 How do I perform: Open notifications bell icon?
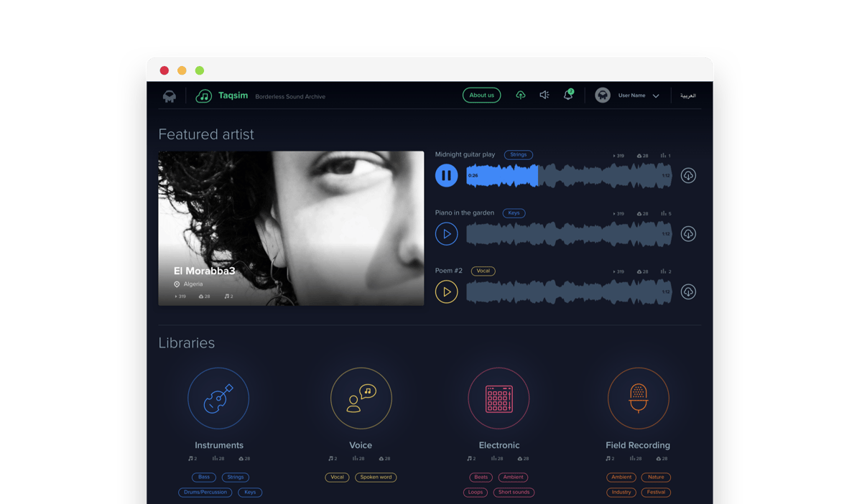(x=568, y=95)
